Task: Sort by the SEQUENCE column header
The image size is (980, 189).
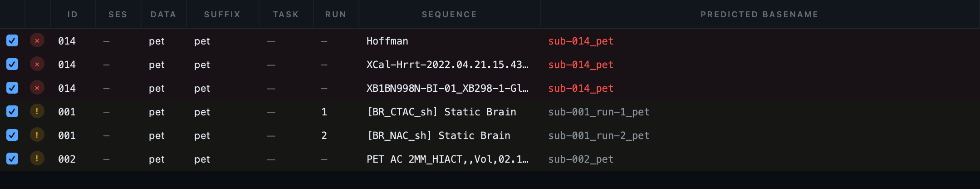Action: [449, 15]
